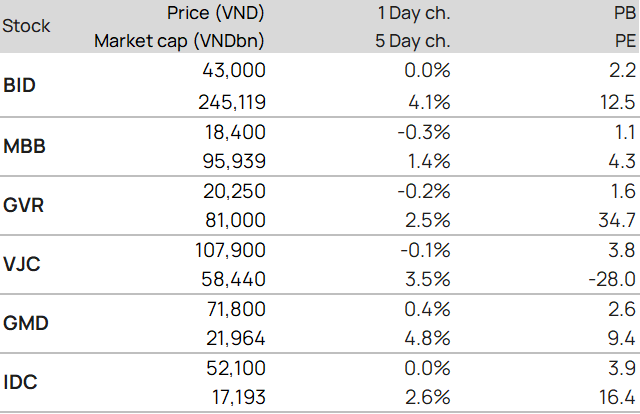The image size is (640, 414).
Task: Click VJC price 107,900
Action: click(229, 250)
